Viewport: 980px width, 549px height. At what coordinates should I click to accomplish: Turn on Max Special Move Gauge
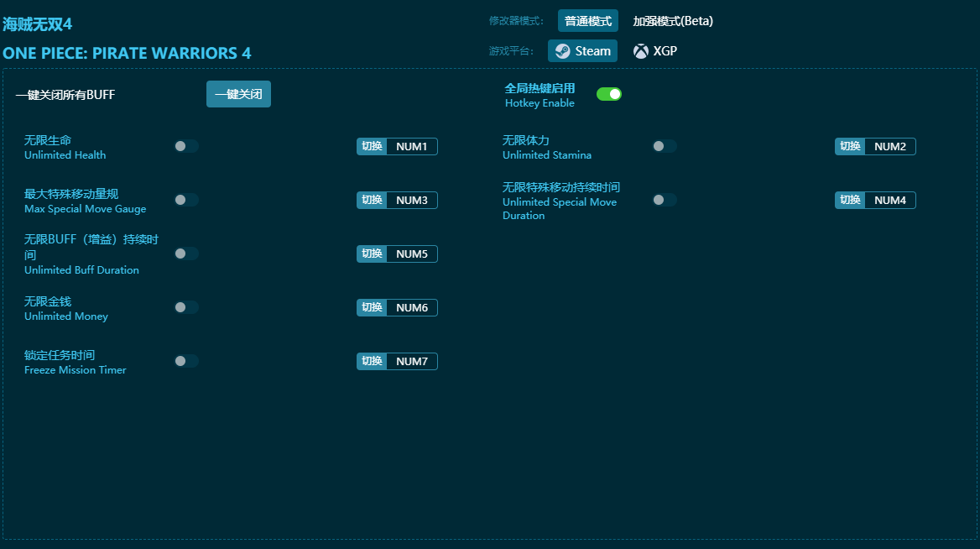pos(185,200)
